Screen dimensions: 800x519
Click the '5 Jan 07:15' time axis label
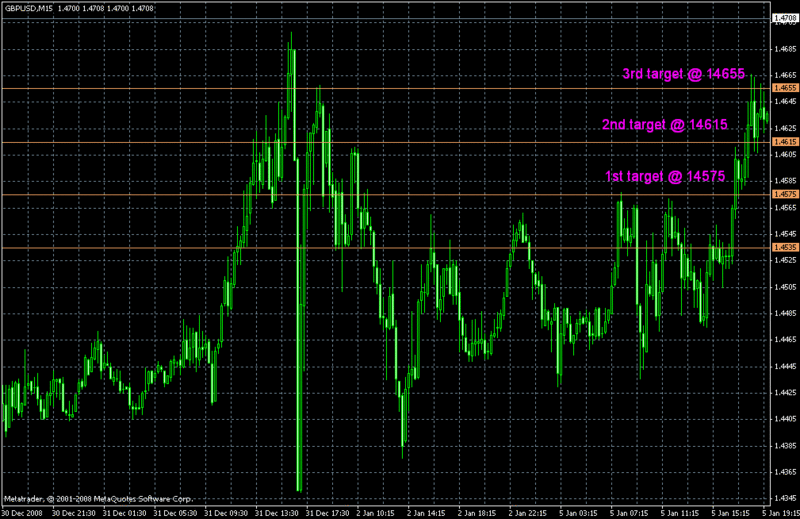(x=630, y=513)
